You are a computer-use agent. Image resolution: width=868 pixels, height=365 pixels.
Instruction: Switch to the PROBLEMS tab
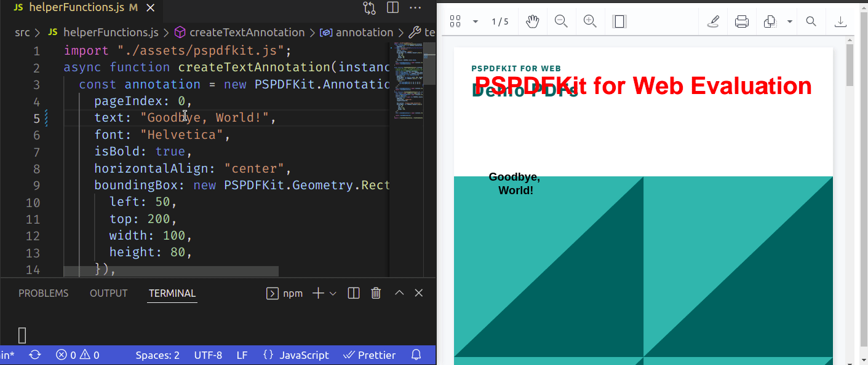43,293
